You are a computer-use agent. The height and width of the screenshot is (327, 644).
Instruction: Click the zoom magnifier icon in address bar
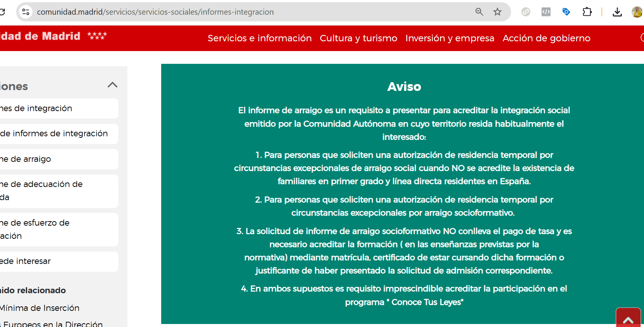pos(479,12)
